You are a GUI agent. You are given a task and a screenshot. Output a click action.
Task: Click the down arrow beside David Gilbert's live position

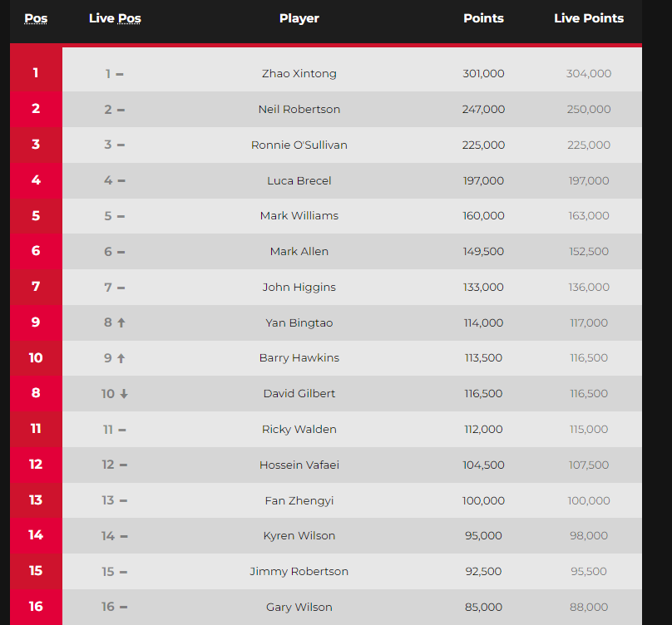[124, 394]
